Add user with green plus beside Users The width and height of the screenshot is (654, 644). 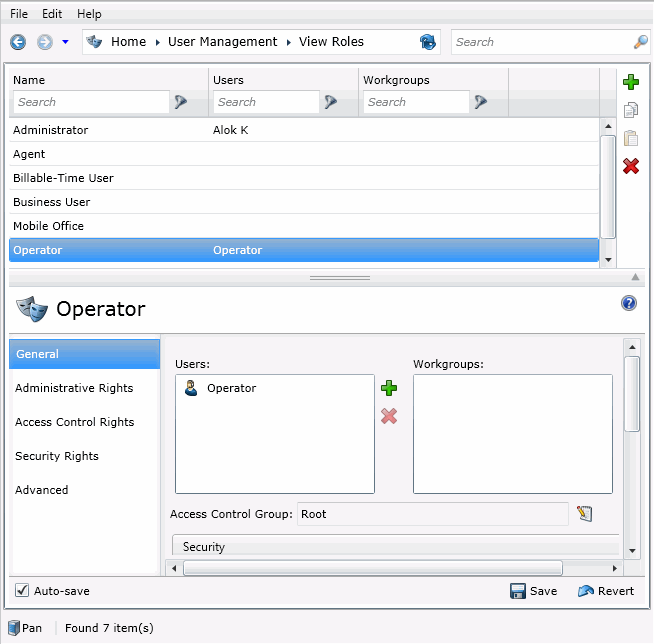pyautogui.click(x=389, y=388)
